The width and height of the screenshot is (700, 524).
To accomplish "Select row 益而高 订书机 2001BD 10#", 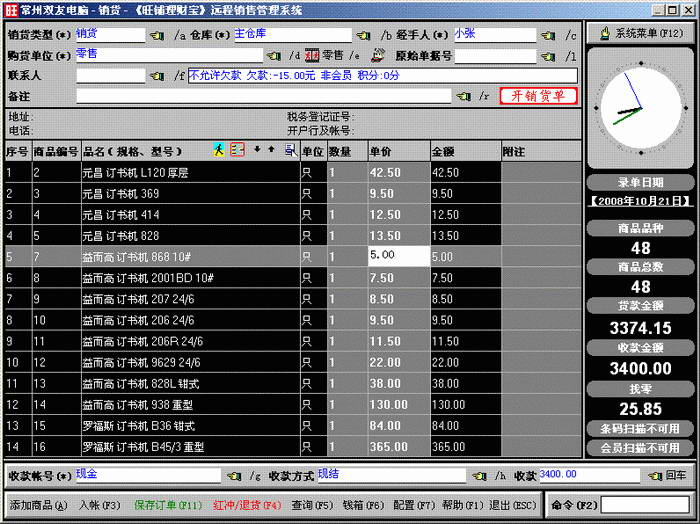I will point(293,278).
